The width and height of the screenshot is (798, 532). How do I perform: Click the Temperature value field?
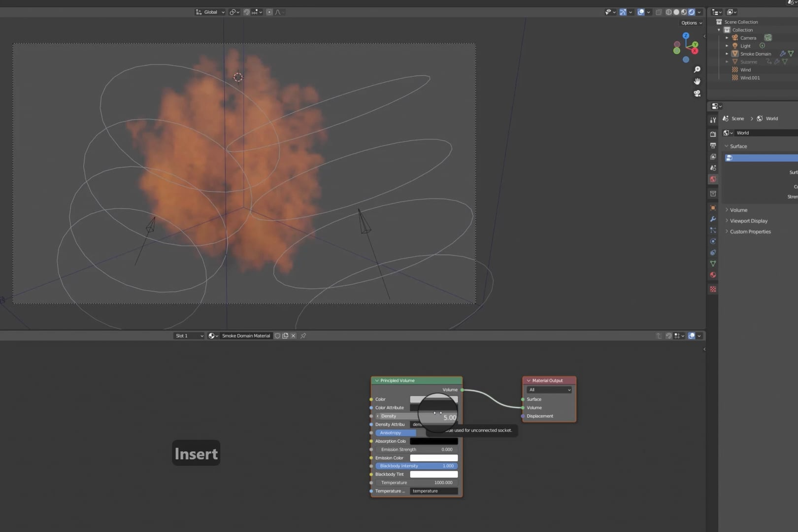417,483
